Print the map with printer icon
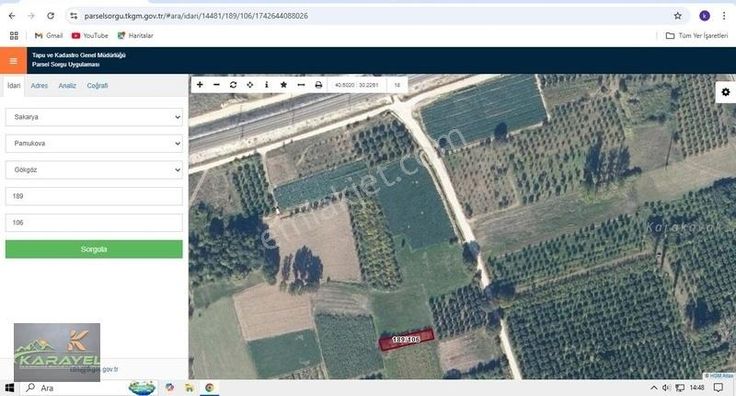Viewport: 736px width, 396px height. (318, 85)
